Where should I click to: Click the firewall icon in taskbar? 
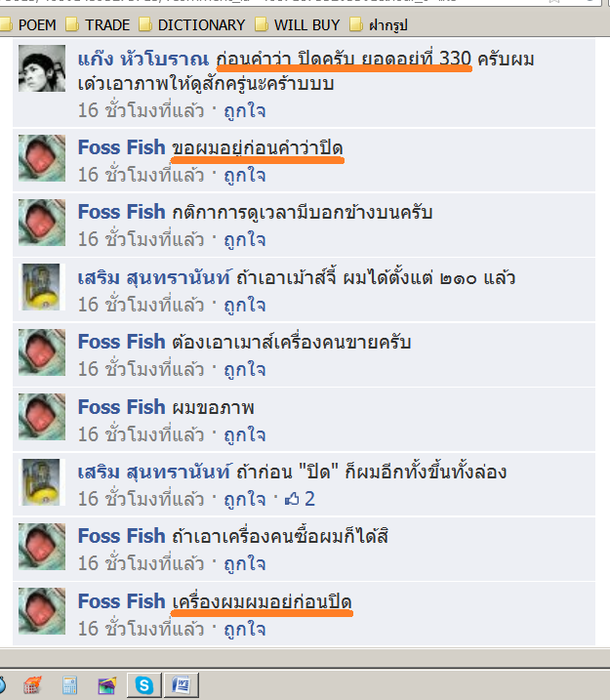coord(32,685)
